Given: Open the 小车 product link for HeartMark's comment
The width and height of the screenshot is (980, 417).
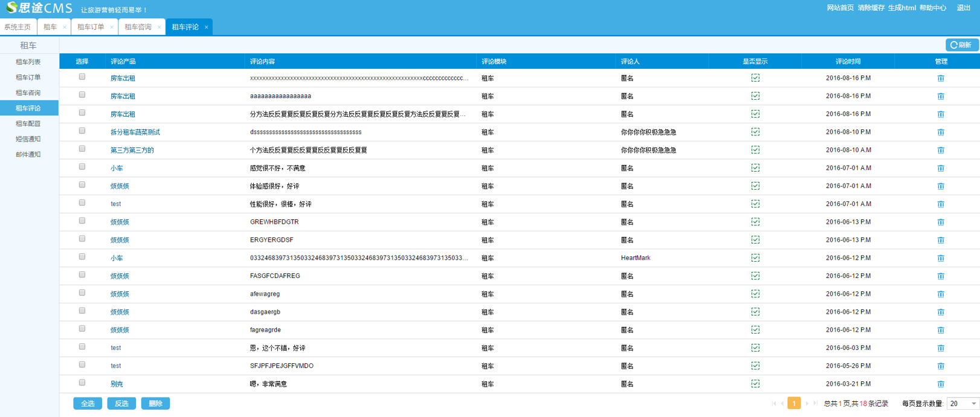Looking at the screenshot, I should pyautogui.click(x=117, y=258).
